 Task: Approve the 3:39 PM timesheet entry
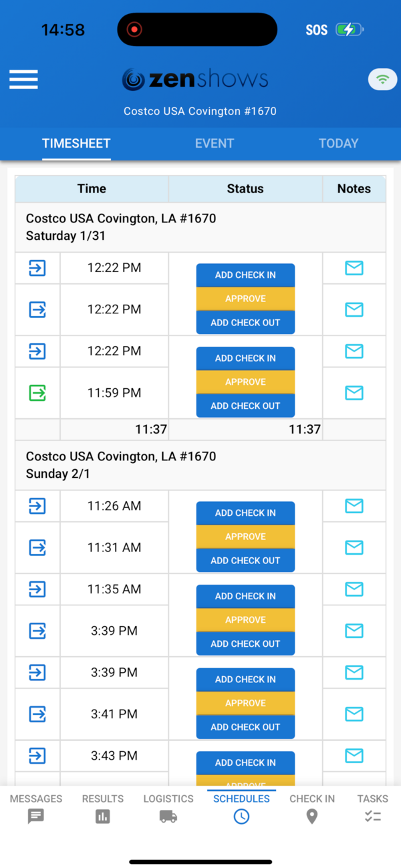click(245, 619)
